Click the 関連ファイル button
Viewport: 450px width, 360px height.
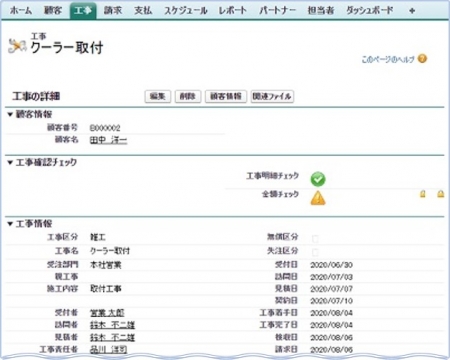coord(272,96)
